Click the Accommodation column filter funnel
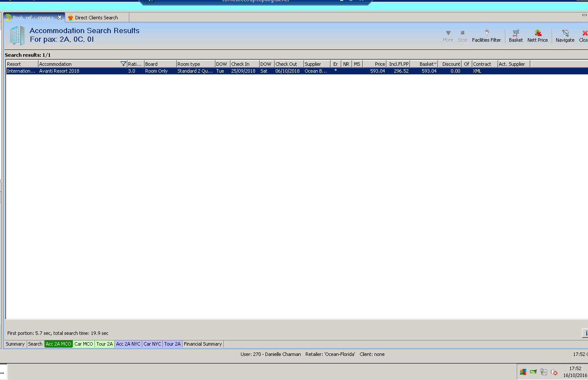Image resolution: width=588 pixels, height=380 pixels. (x=123, y=64)
